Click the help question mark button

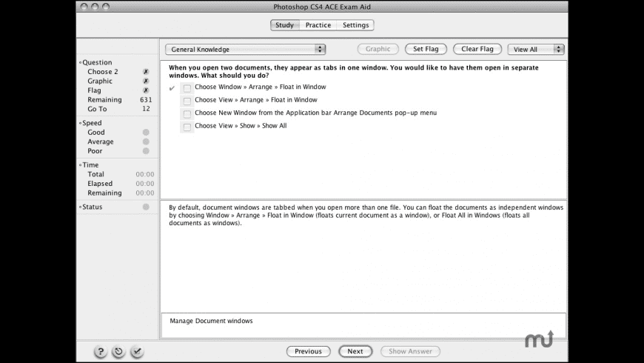100,352
